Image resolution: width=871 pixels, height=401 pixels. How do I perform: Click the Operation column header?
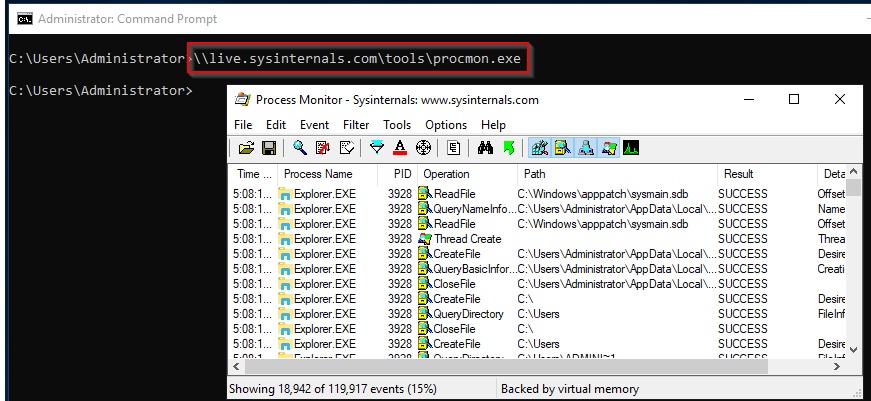tap(467, 174)
